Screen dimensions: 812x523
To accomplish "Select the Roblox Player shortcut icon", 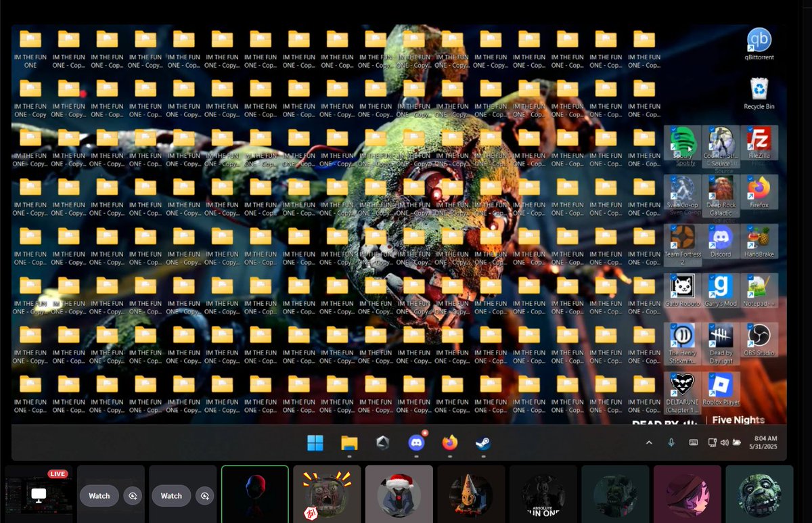I will coord(721,390).
